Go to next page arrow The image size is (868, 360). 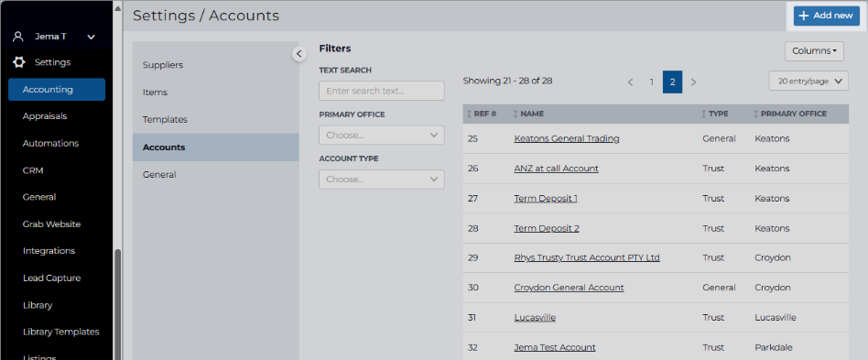[x=694, y=82]
